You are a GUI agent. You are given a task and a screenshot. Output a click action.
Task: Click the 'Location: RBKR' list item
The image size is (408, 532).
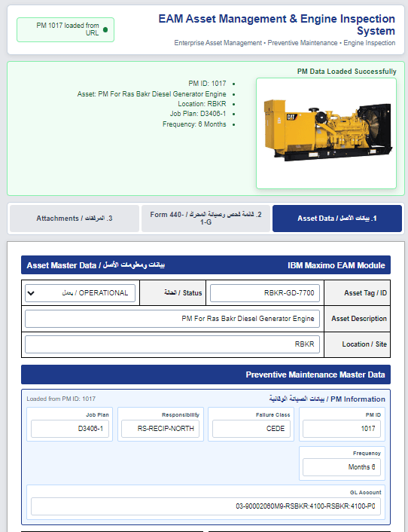pos(202,104)
